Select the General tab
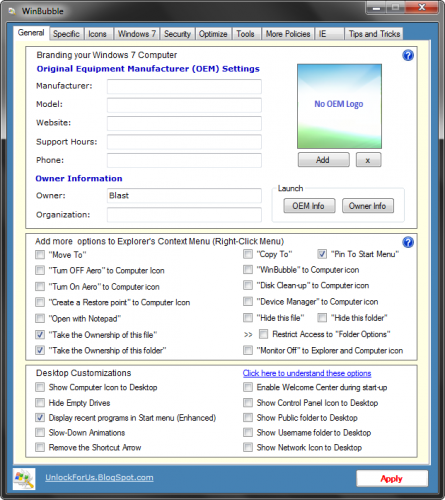 coord(31,33)
